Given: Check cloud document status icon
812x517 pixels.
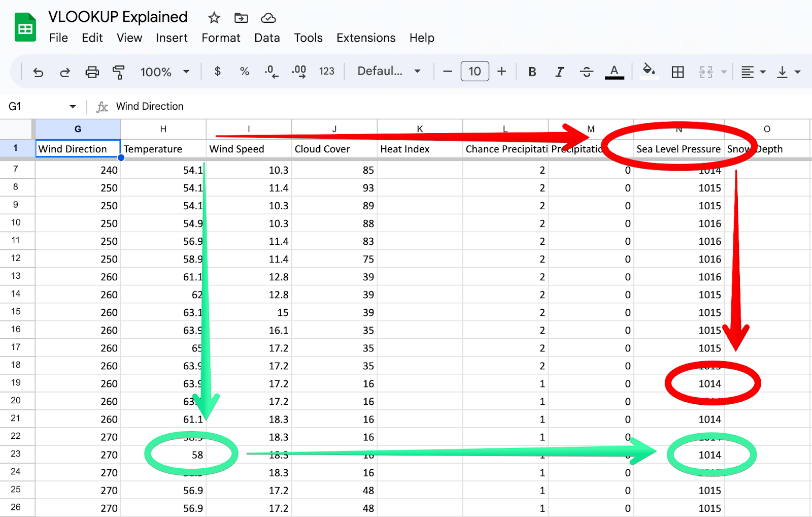Looking at the screenshot, I should click(x=268, y=18).
